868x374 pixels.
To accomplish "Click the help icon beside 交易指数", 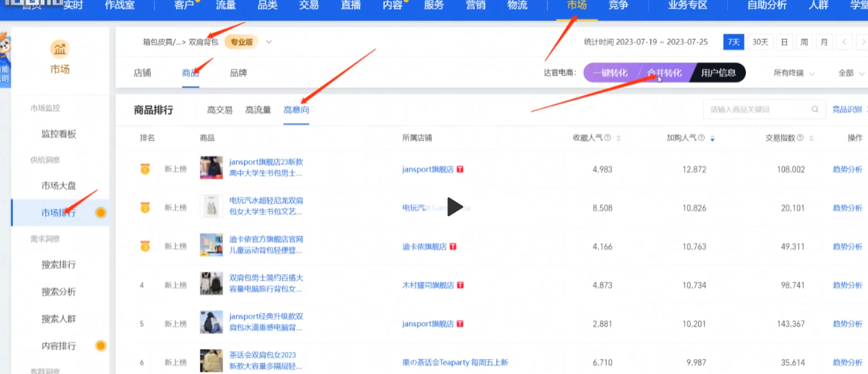I will [x=800, y=138].
